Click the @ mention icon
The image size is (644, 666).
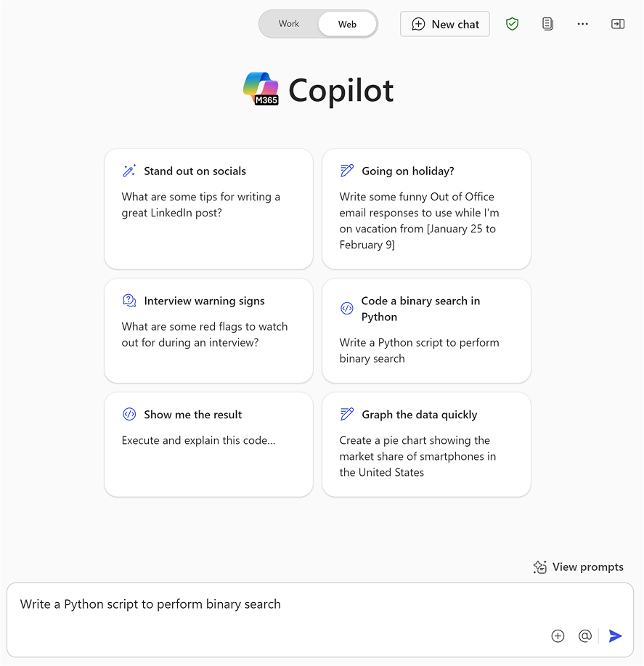click(x=585, y=635)
